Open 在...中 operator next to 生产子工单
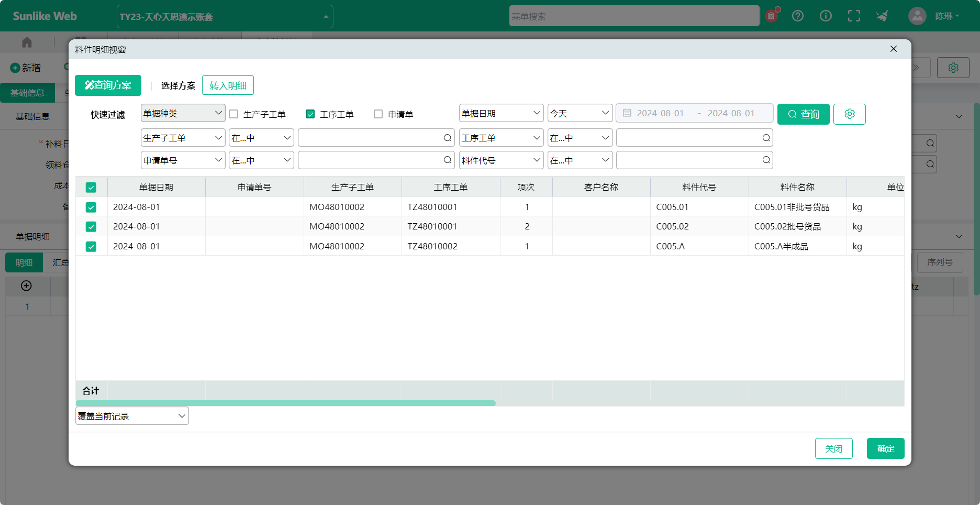 coord(261,138)
